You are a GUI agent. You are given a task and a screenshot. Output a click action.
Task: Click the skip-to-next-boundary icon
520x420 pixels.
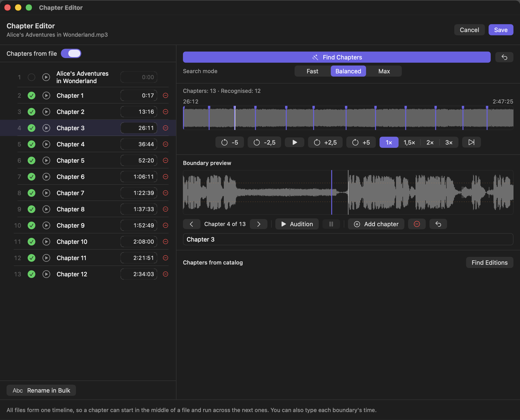[x=471, y=142]
